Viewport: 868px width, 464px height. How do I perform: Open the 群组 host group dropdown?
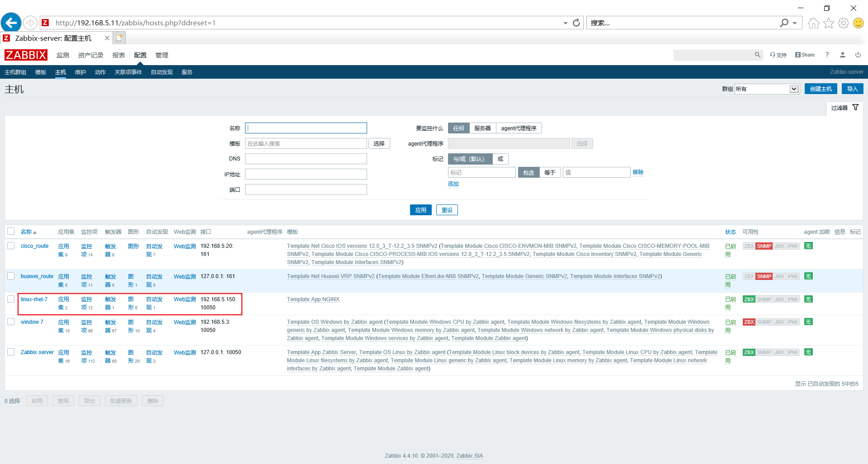coord(767,89)
